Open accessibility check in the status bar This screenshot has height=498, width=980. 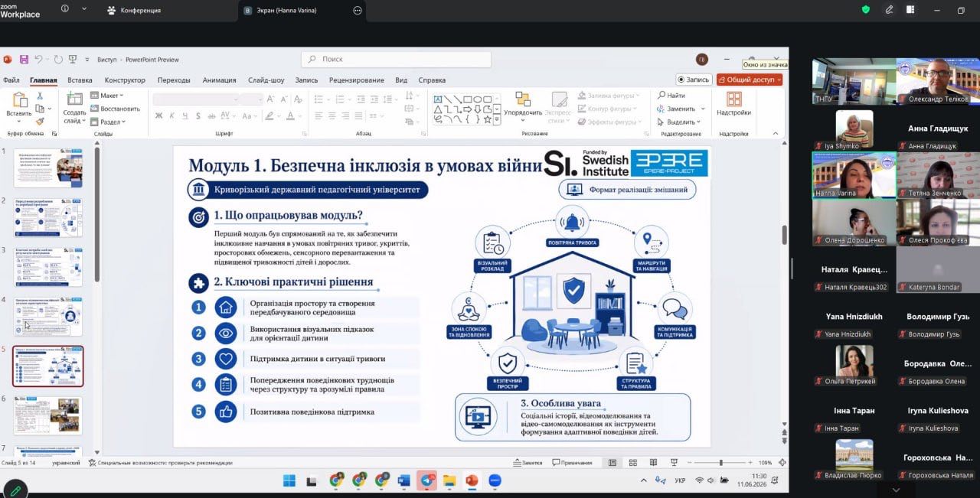160,463
